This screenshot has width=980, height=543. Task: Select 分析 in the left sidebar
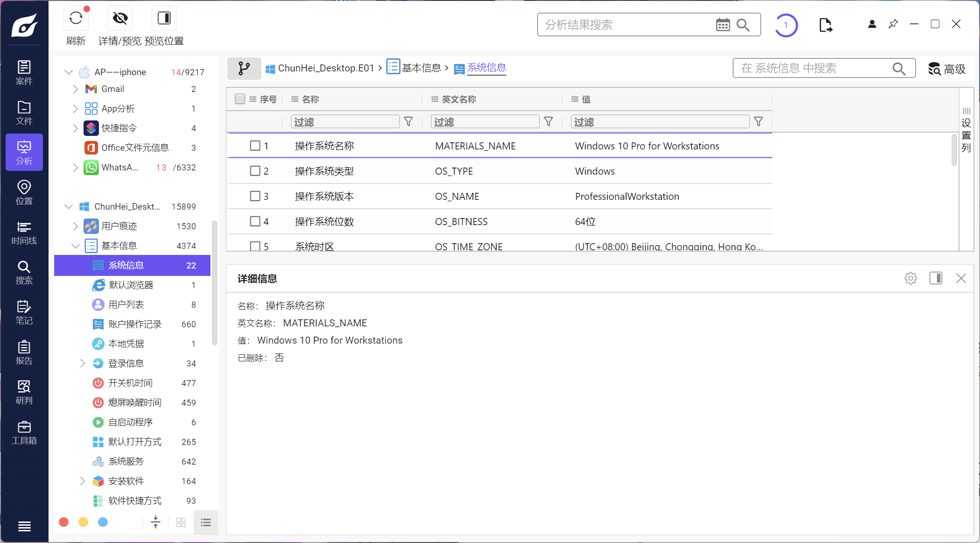[24, 153]
